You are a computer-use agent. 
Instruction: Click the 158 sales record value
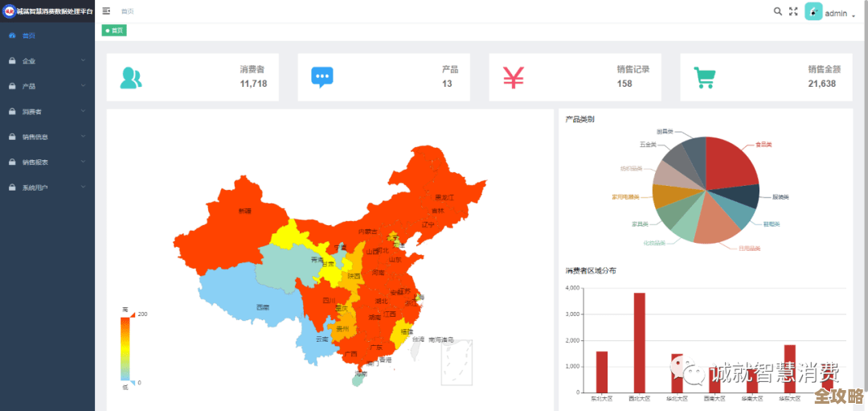click(624, 84)
